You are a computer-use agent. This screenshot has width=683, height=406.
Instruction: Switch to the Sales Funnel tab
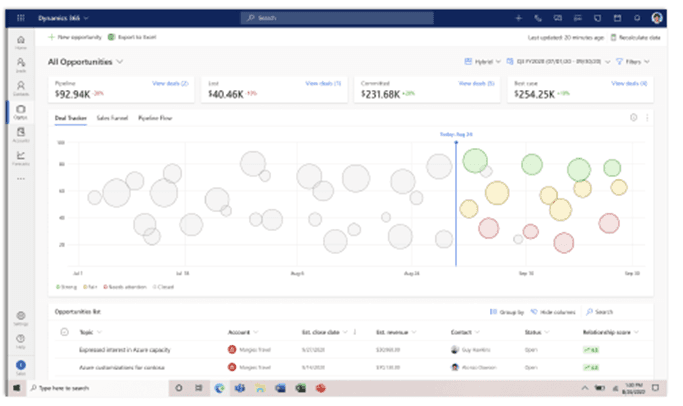111,118
